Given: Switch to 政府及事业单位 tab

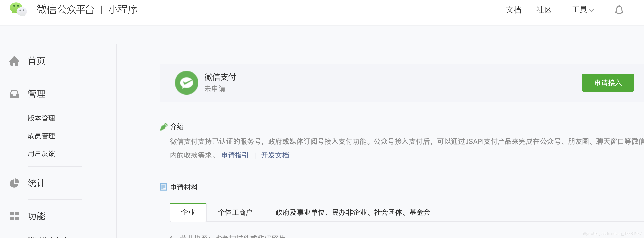Looking at the screenshot, I should [x=353, y=212].
